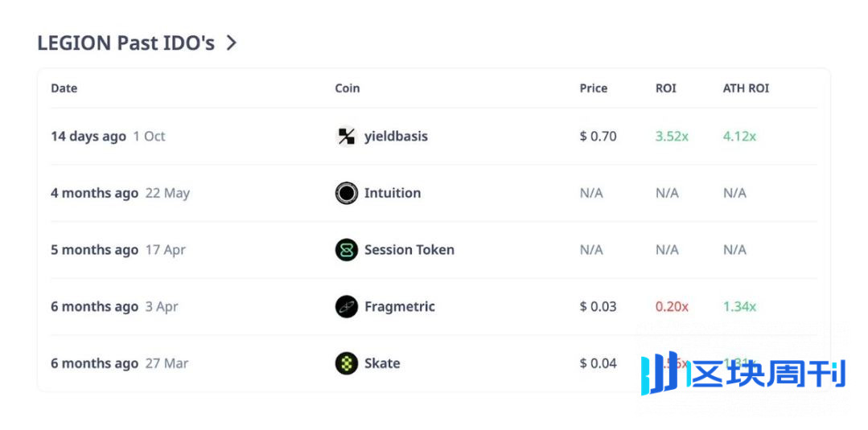Select the Skate coin name
This screenshot has width=868, height=430.
(382, 363)
